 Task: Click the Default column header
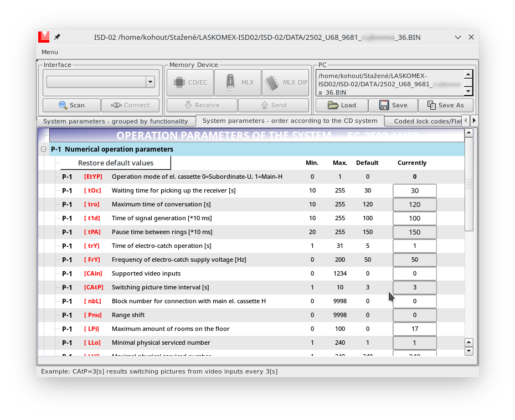[367, 163]
